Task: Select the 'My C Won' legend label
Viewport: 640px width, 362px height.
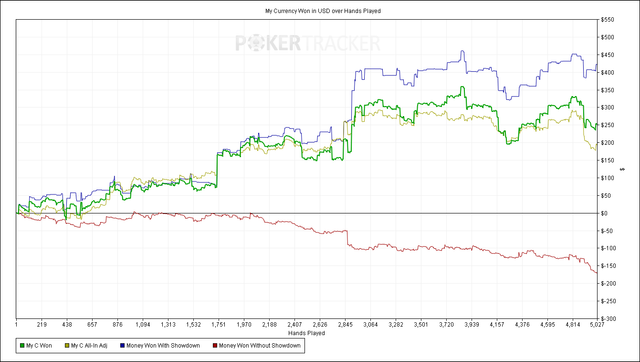Action: point(39,346)
